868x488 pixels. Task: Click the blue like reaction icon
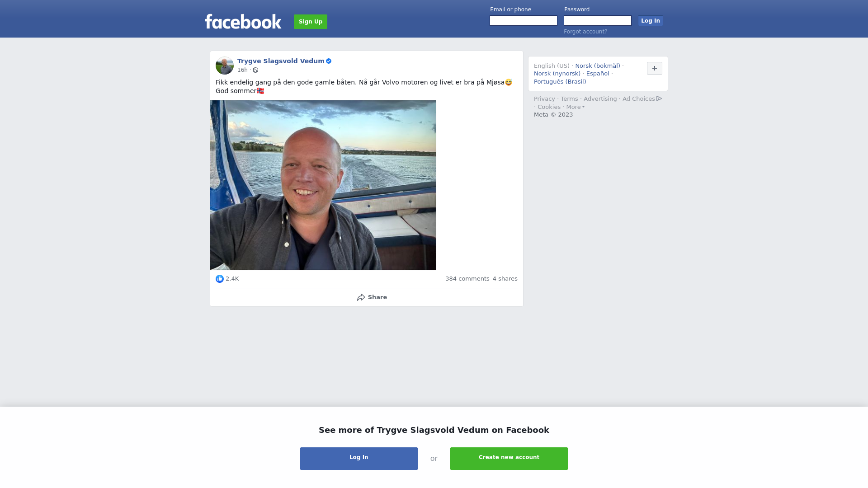(x=220, y=279)
